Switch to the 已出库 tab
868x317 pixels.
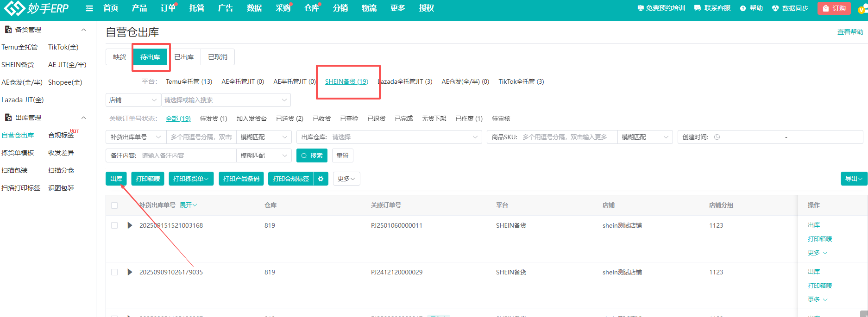point(184,57)
